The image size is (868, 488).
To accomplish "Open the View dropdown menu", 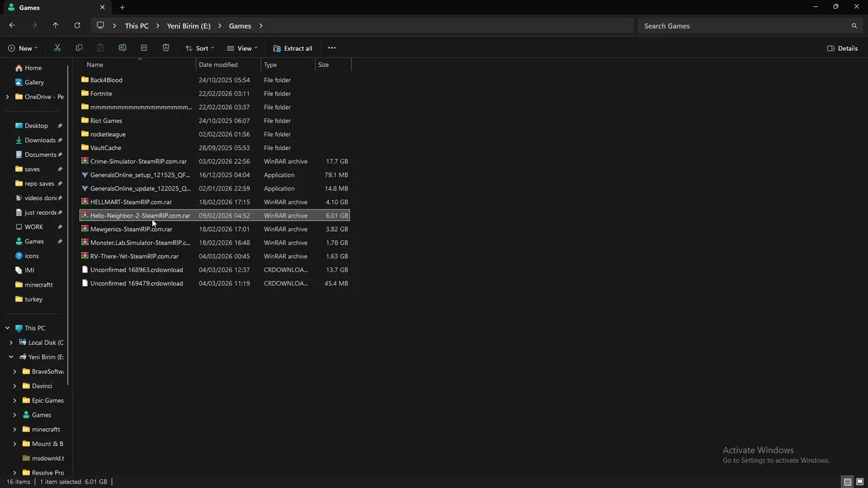I will tap(242, 48).
